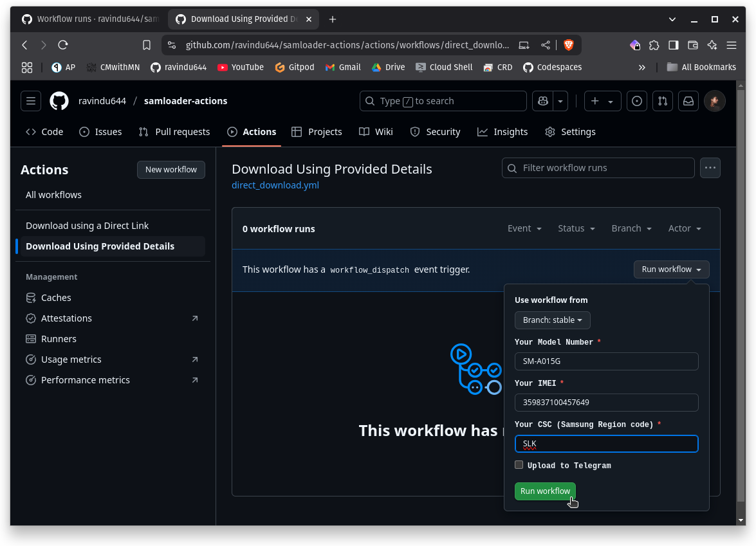Switch to the Security tab
Screen dimensions: 756x546
[x=436, y=132]
